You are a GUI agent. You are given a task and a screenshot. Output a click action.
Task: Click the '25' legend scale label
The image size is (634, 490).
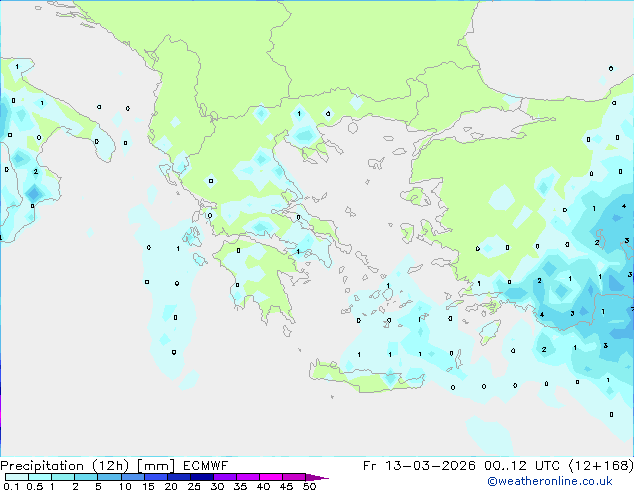(194, 486)
